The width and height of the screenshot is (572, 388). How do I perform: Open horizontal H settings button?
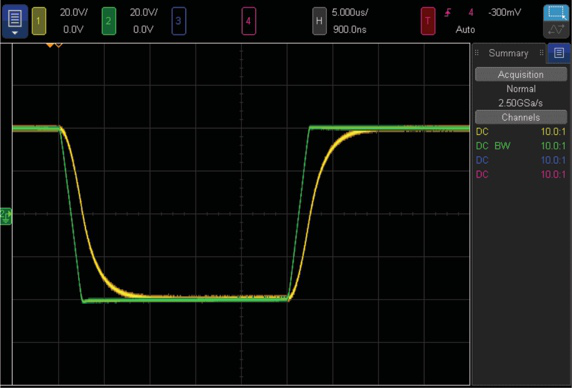point(319,21)
